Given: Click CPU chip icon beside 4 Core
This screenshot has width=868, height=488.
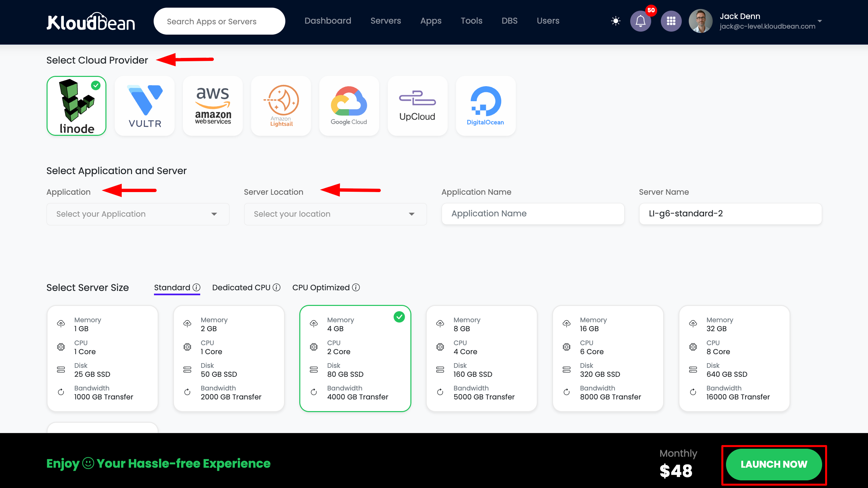Looking at the screenshot, I should [x=440, y=347].
